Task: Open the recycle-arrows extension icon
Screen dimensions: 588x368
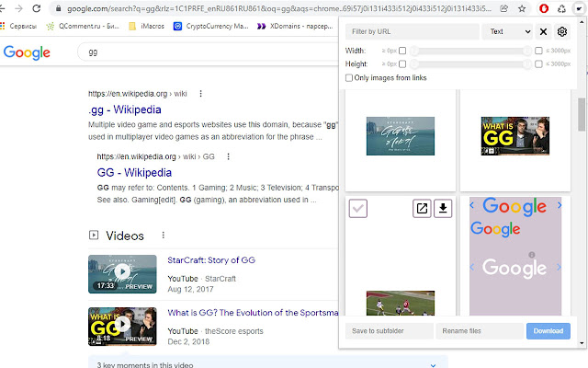Action: [561, 8]
